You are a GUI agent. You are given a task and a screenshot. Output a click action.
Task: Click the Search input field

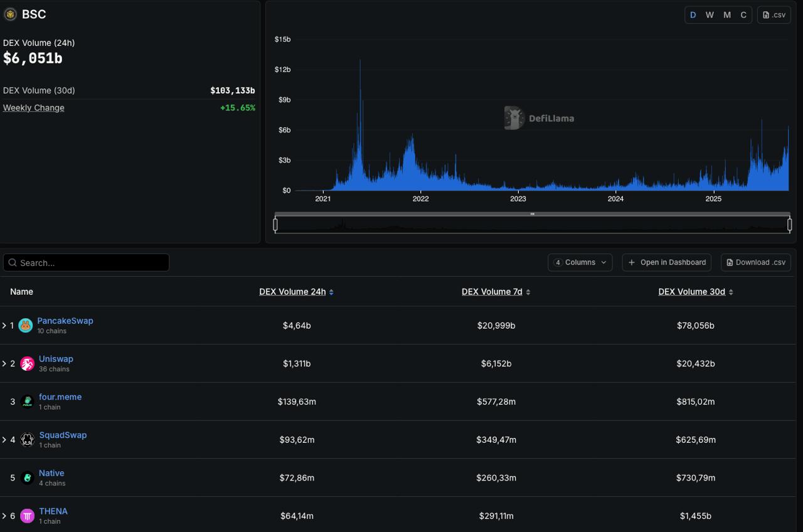tap(87, 263)
